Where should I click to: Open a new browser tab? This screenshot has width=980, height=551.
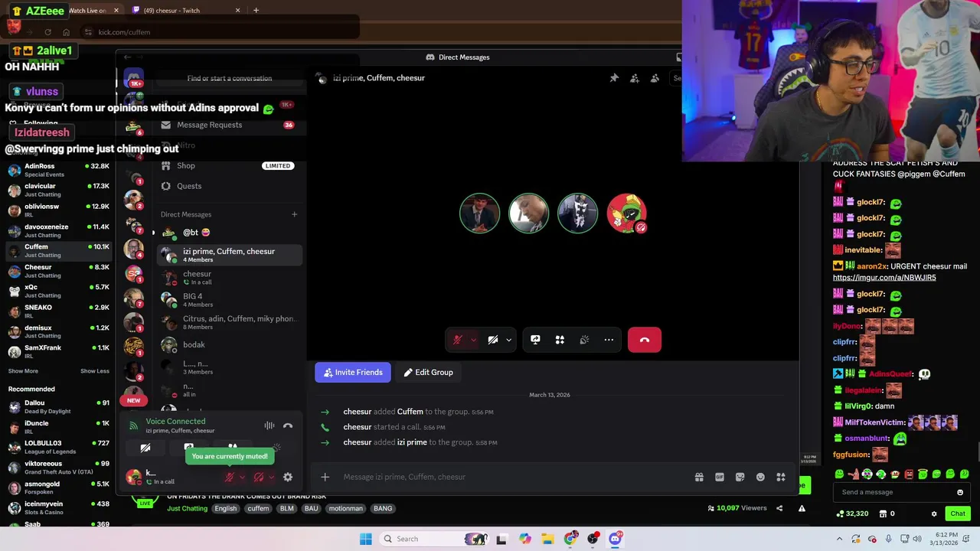256,11
